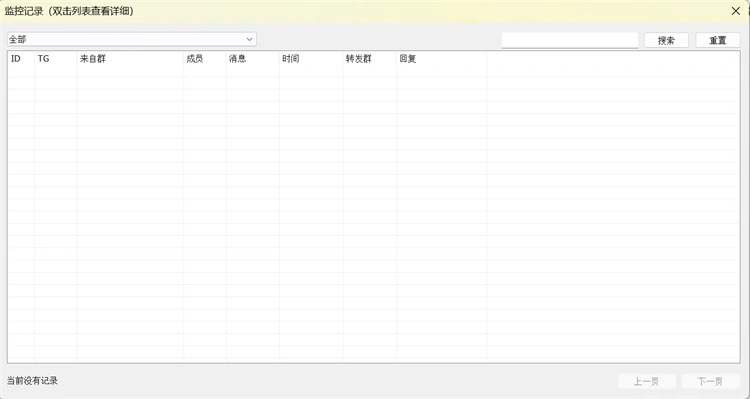Click the 搜索 button
Image resolution: width=750 pixels, height=399 pixels.
tap(666, 41)
